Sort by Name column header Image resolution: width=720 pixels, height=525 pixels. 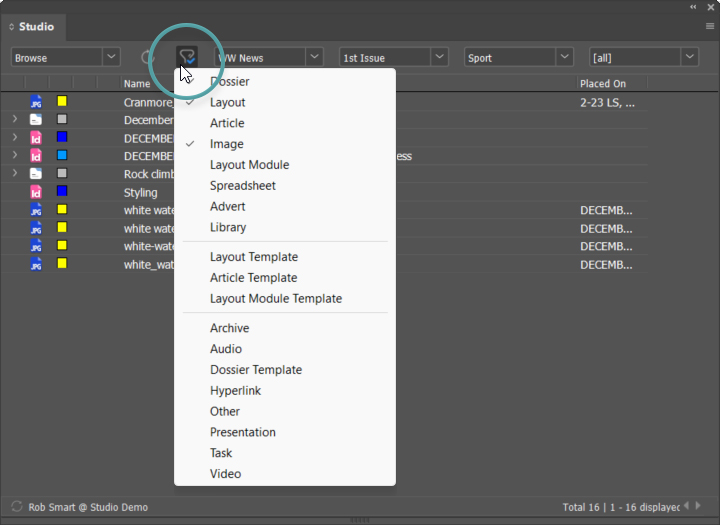tap(137, 84)
